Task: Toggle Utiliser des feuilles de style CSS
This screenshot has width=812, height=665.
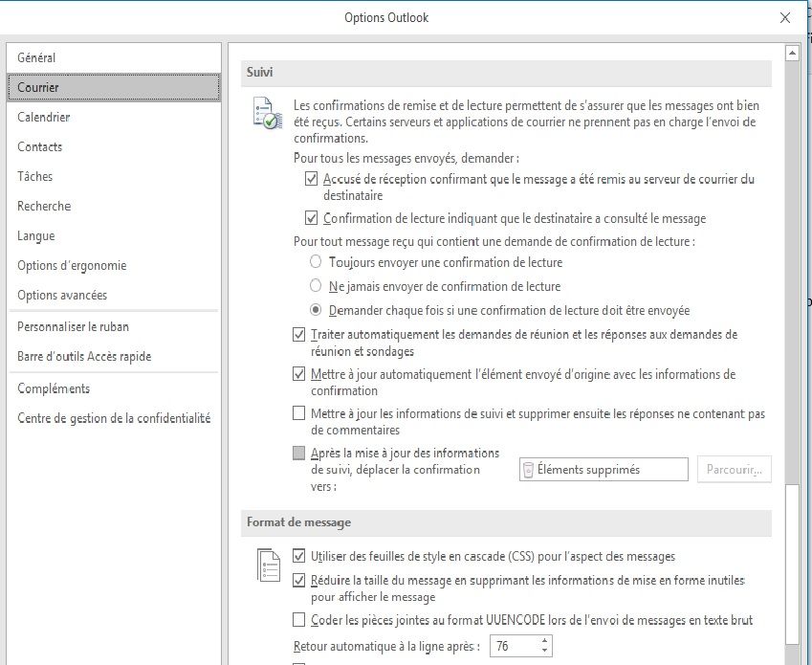Action: click(x=298, y=556)
